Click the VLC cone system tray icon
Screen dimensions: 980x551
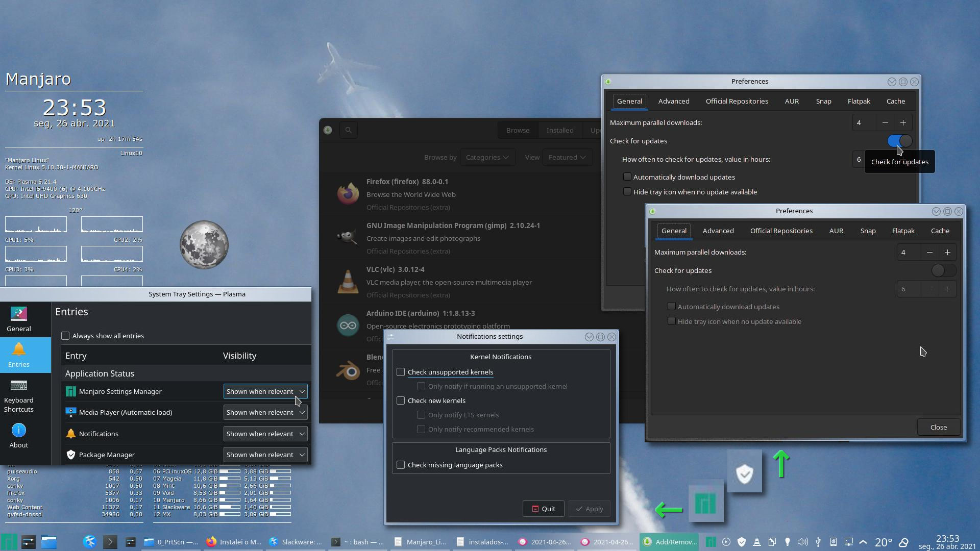pyautogui.click(x=757, y=542)
